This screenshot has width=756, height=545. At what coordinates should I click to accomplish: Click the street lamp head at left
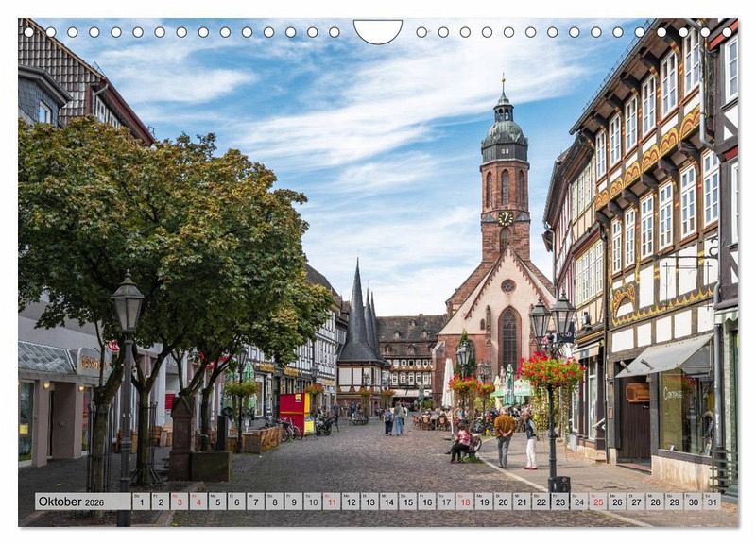coord(127,304)
